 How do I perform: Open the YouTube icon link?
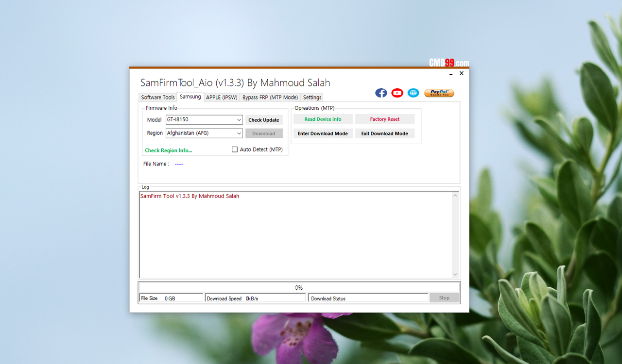[x=397, y=93]
